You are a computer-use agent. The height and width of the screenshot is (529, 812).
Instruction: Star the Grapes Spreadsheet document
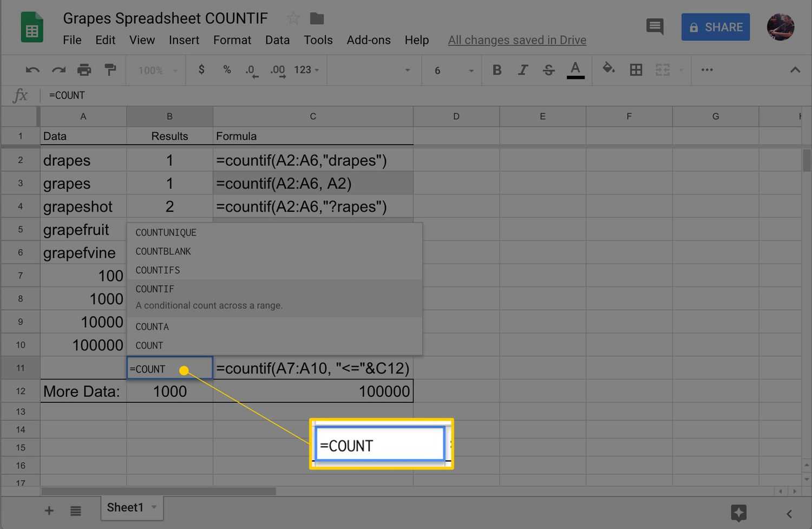293,18
